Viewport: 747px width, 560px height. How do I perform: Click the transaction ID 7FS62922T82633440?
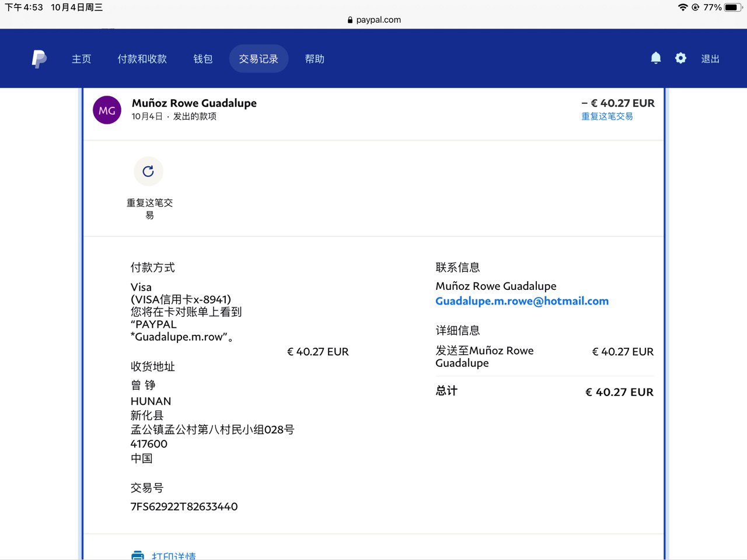tap(184, 506)
